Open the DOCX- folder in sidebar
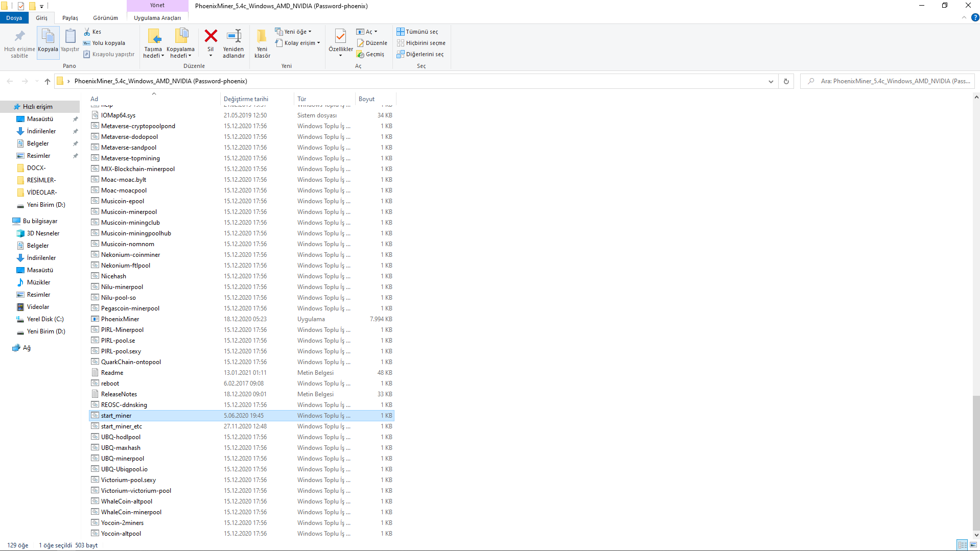This screenshot has height=551, width=980. [36, 168]
